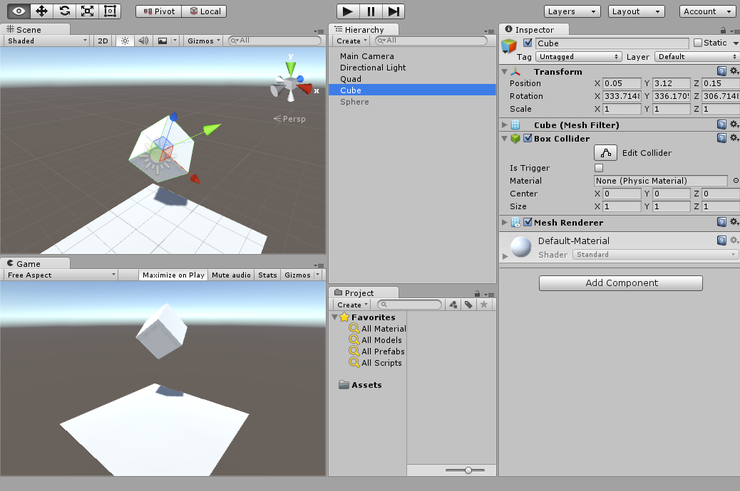Toggle Cube active checkbox
Screen dimensions: 740x491
(x=528, y=42)
